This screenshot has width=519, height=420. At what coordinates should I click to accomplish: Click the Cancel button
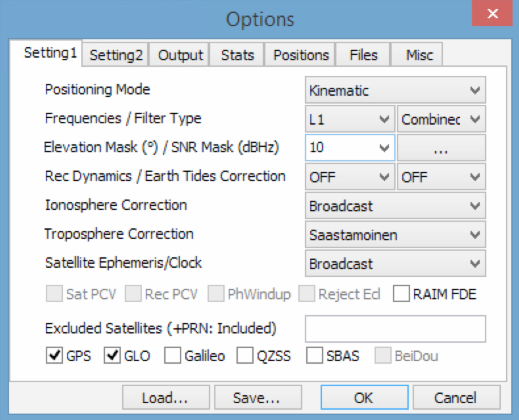tap(456, 397)
